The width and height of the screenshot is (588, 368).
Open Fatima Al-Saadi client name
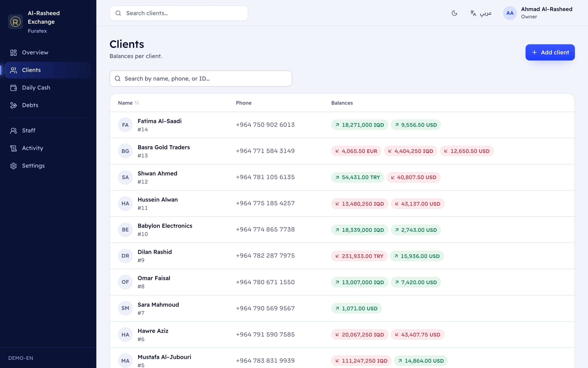[x=160, y=121]
